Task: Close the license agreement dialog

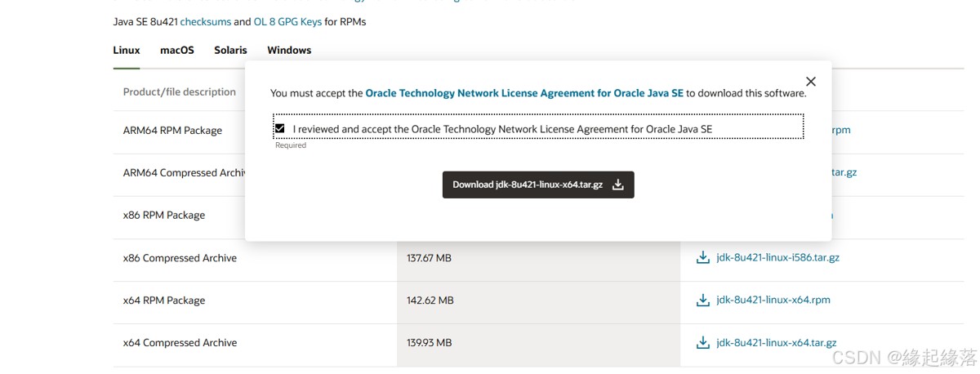Action: [810, 82]
